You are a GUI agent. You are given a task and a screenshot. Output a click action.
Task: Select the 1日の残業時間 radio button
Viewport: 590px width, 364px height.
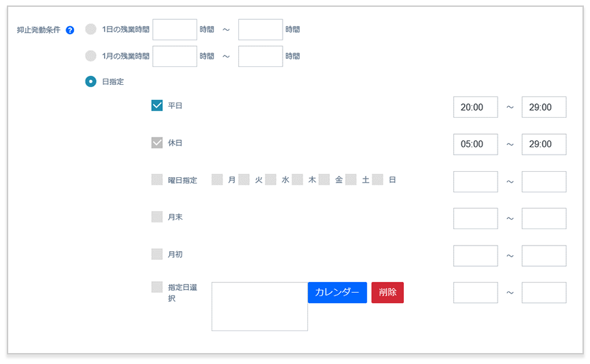[x=90, y=29]
